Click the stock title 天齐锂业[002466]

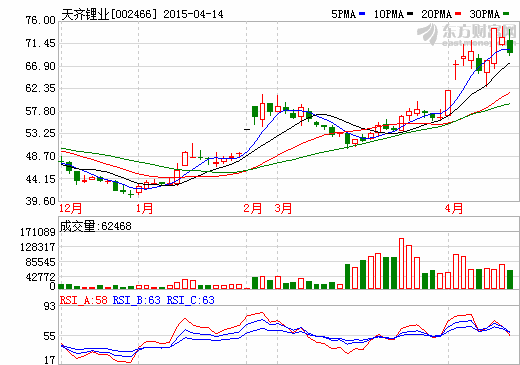tap(109, 14)
